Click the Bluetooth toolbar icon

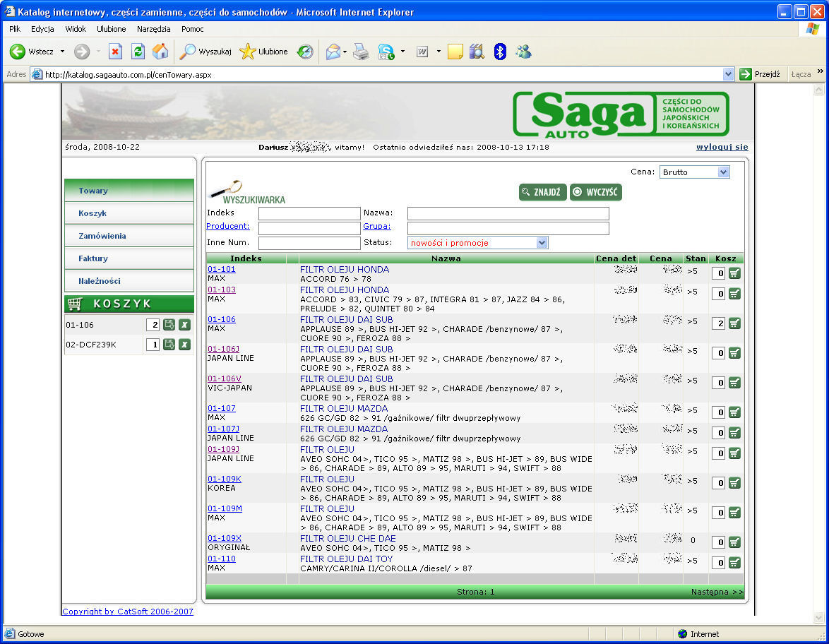tap(500, 52)
